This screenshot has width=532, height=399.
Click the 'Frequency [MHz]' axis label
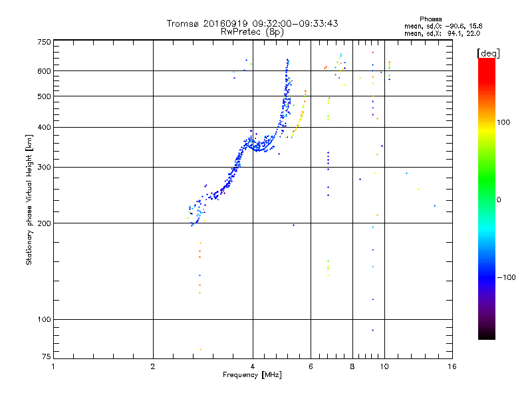pyautogui.click(x=252, y=375)
